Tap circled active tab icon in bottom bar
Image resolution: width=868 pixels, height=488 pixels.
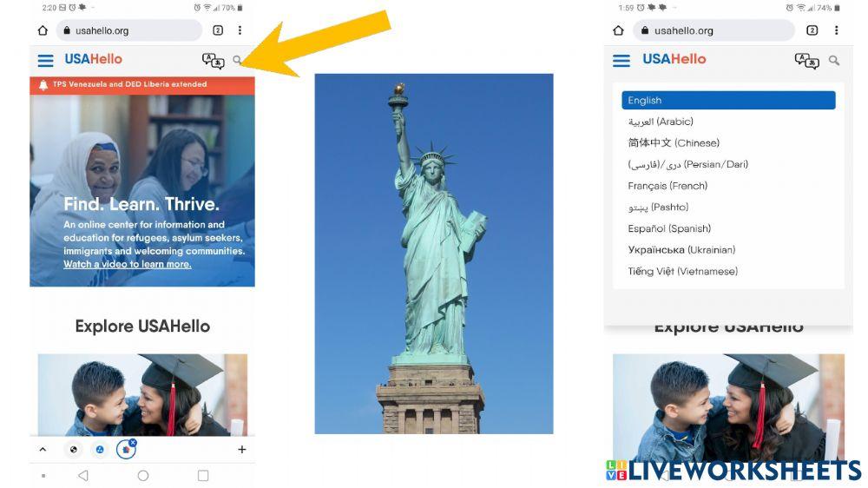click(x=126, y=449)
